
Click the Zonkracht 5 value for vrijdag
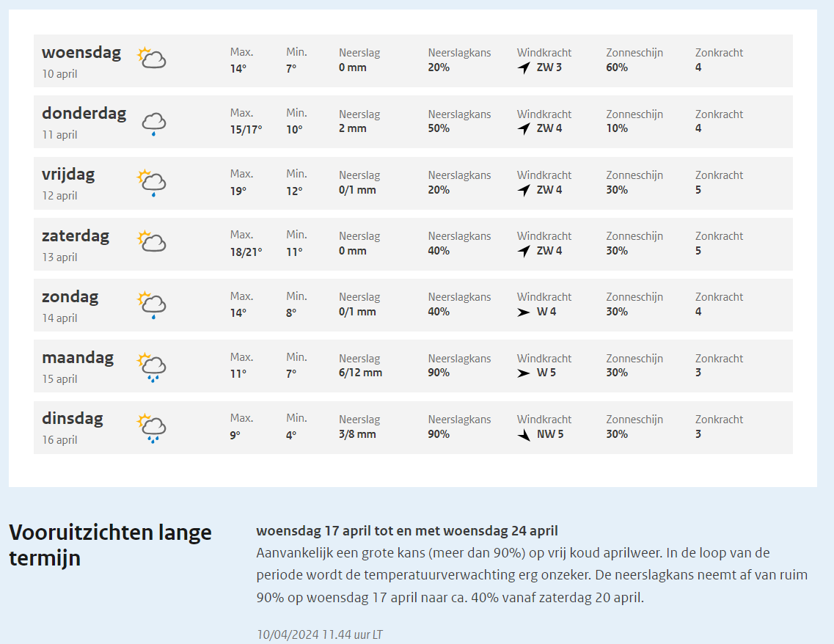[x=698, y=190]
